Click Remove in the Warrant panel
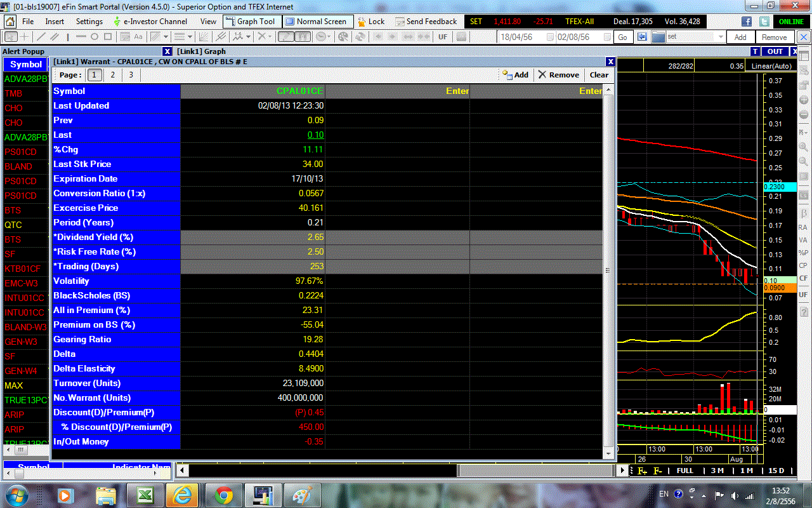The height and width of the screenshot is (508, 812). pos(559,75)
